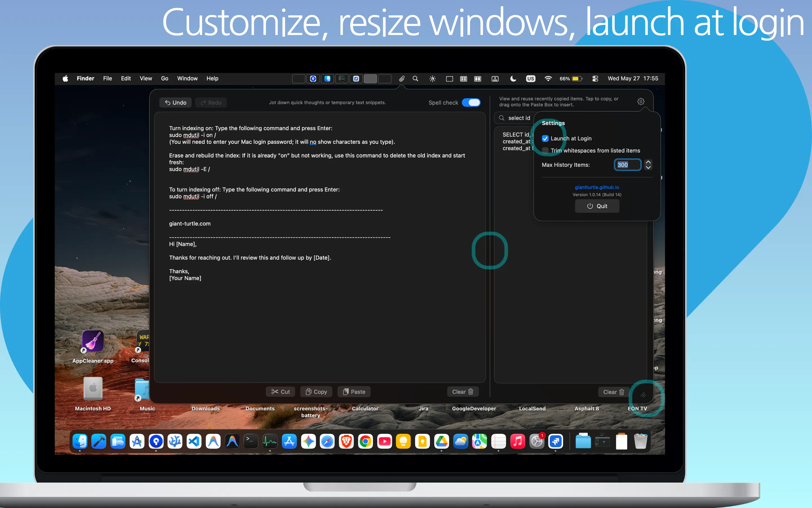Enable Trim whitespaces from listed items
This screenshot has height=508, width=812.
pyautogui.click(x=545, y=150)
